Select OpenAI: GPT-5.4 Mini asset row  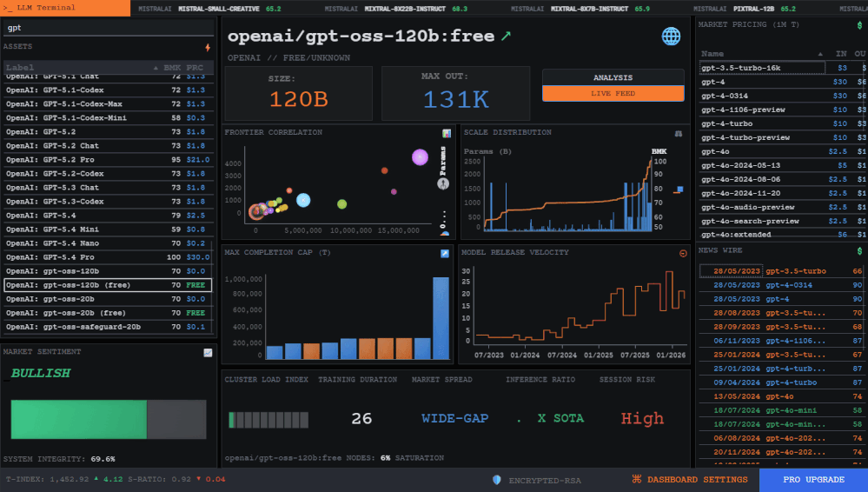[108, 229]
